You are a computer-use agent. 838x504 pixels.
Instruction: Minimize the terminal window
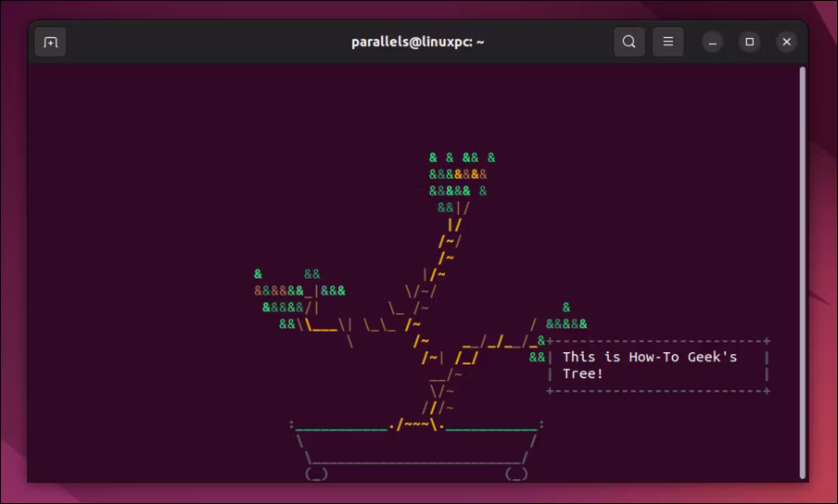pos(713,43)
